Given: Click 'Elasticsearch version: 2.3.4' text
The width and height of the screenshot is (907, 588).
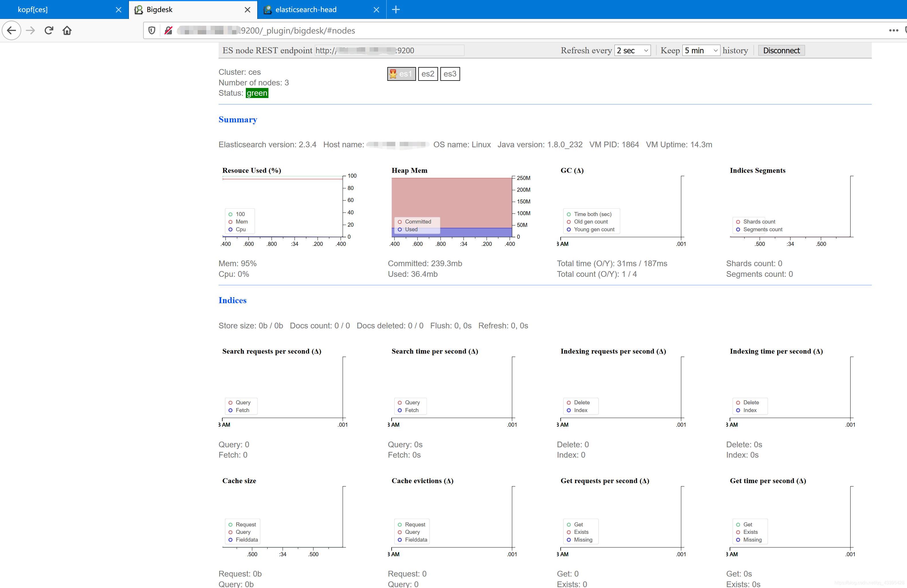Looking at the screenshot, I should click(268, 144).
